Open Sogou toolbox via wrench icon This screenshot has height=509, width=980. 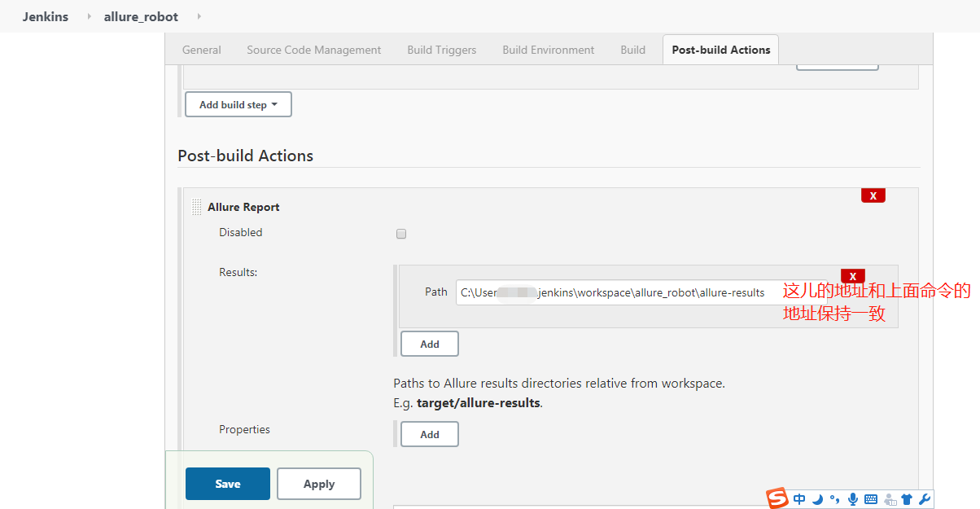click(x=924, y=498)
